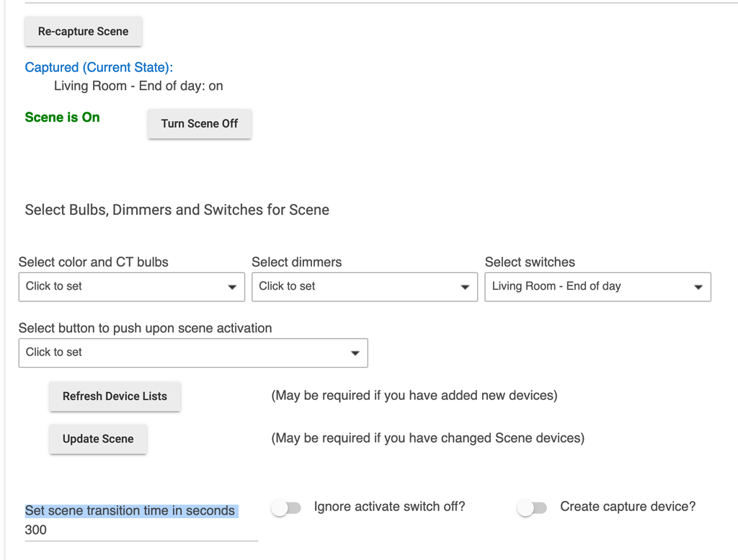
Task: Open the Select switches dropdown
Action: [591, 286]
